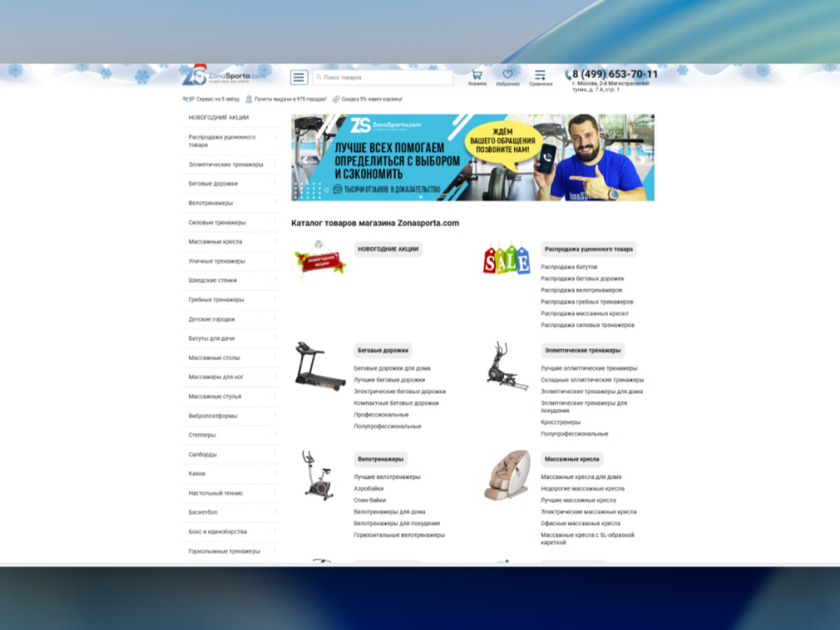Open the comparison list icon

click(540, 74)
